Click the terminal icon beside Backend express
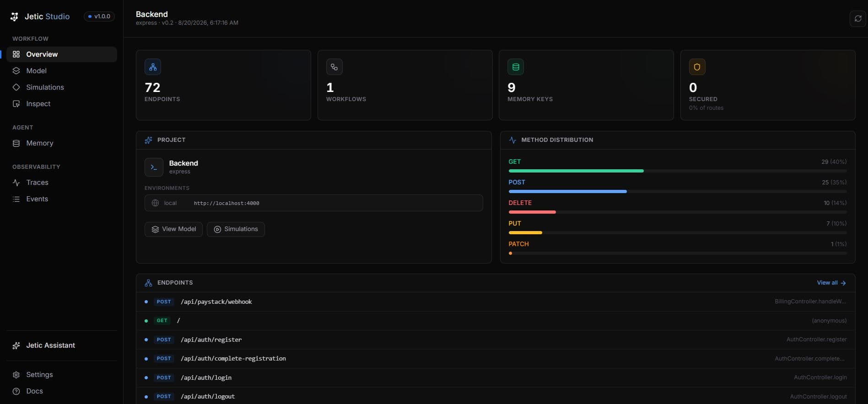Image resolution: width=868 pixels, height=404 pixels. 154,167
